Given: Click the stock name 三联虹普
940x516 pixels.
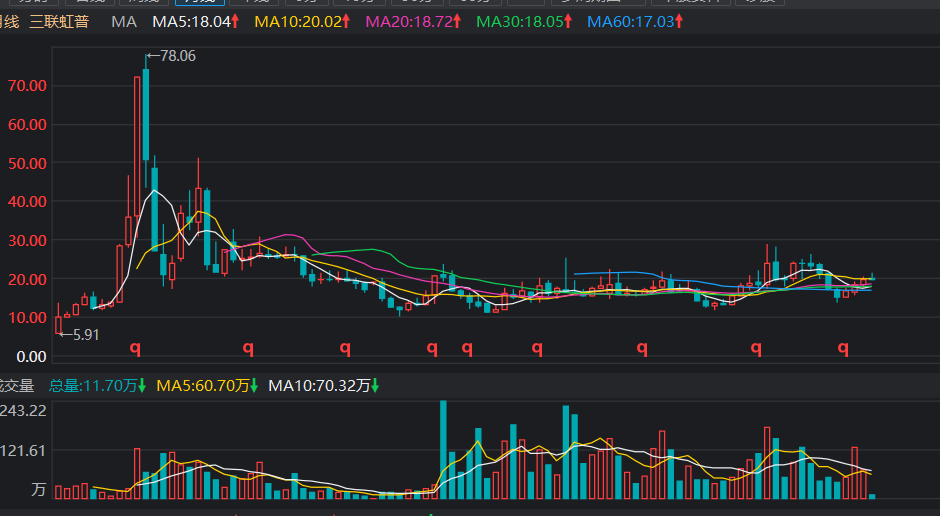Looking at the screenshot, I should (x=64, y=21).
